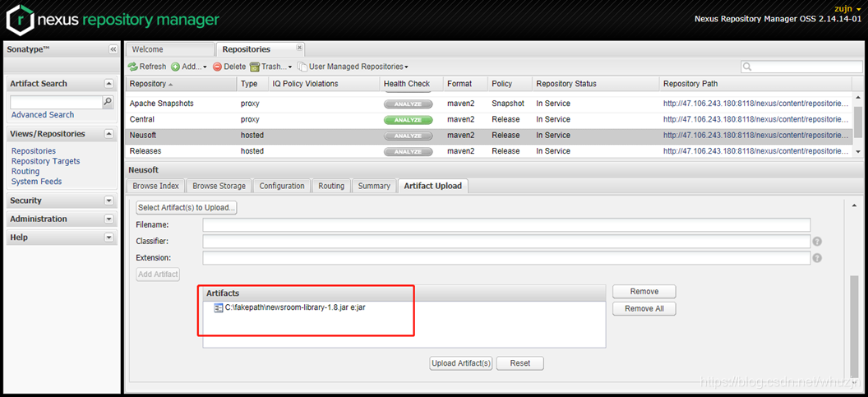
Task: Open Central repository path link
Action: (x=755, y=120)
